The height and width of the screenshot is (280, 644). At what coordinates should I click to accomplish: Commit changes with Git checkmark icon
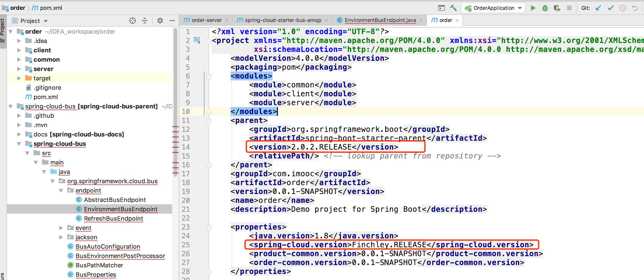coord(610,8)
